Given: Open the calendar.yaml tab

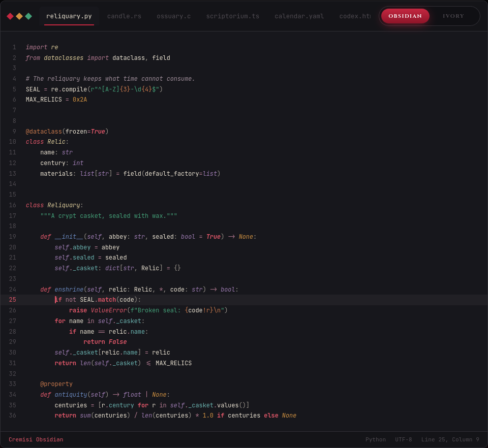Looking at the screenshot, I should (x=299, y=16).
